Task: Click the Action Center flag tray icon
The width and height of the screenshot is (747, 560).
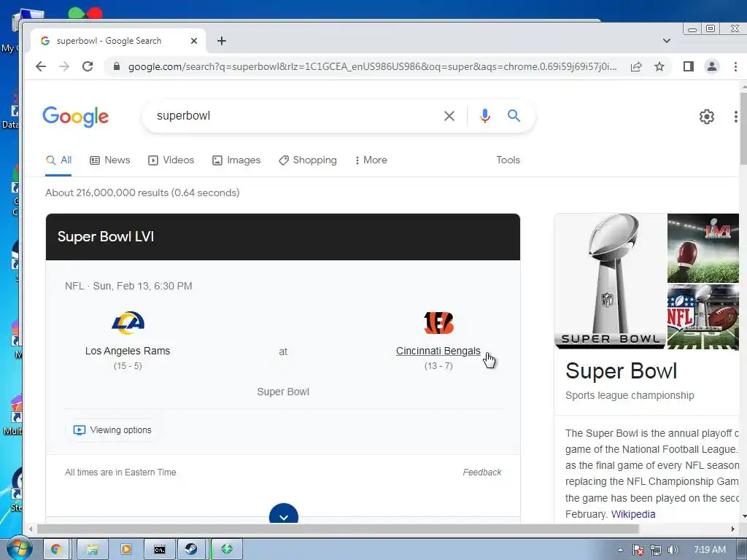Action: (638, 550)
